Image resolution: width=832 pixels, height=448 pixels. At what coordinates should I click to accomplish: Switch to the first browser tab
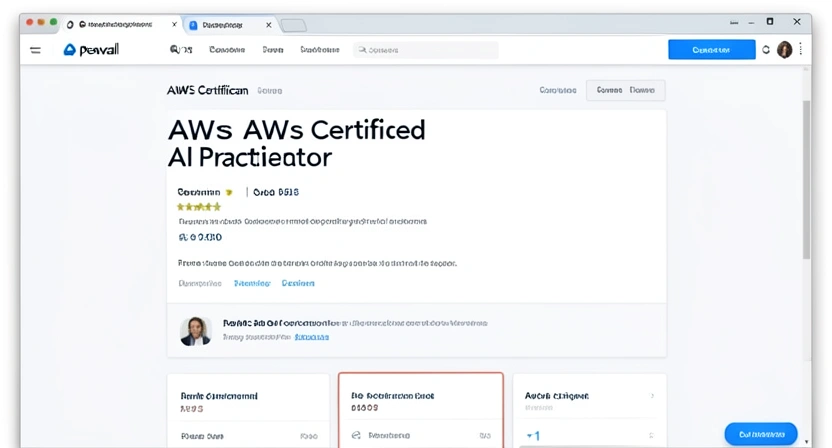[123, 24]
